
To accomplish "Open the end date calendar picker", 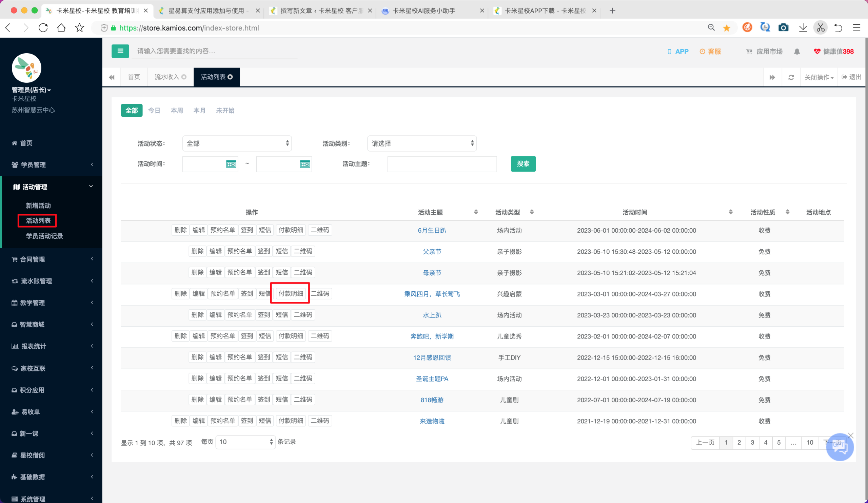I will click(305, 164).
